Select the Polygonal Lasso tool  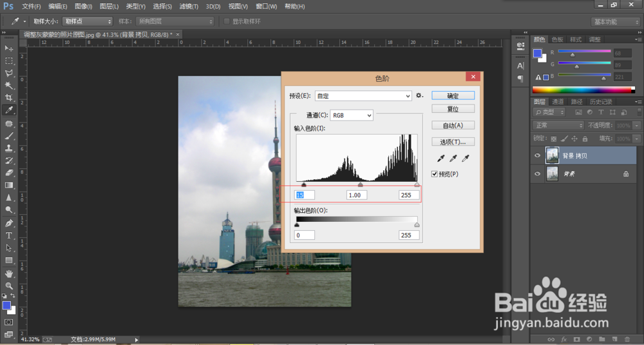(8, 73)
